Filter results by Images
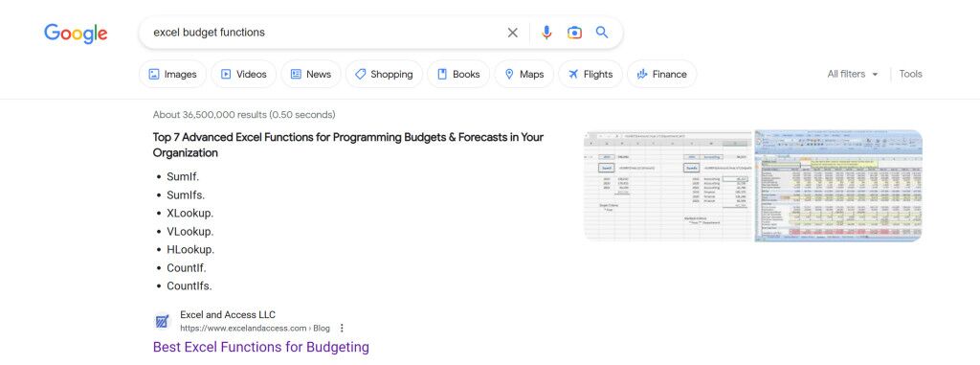This screenshot has width=980, height=365. point(172,74)
